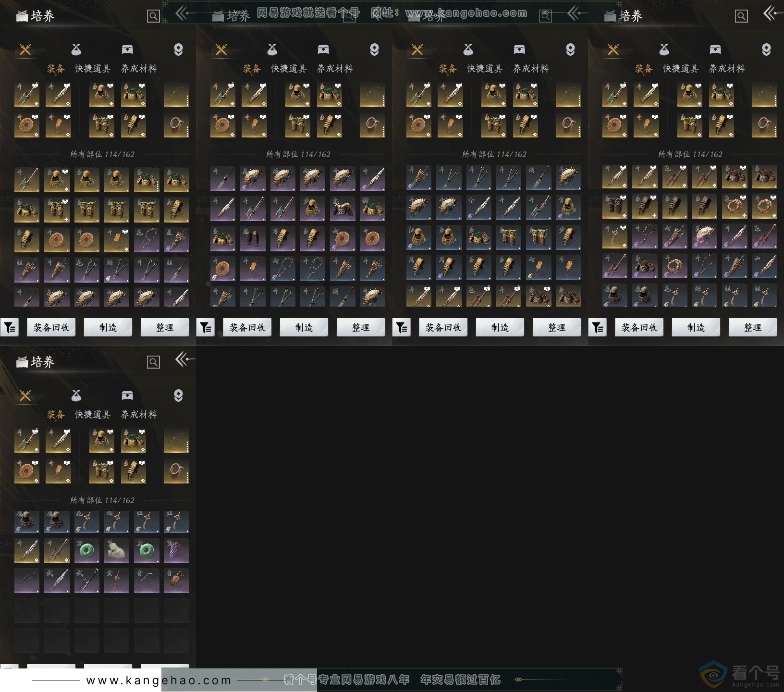Switch to 养成材料 tab in third panel
Viewport: 784px width, 692px height.
[x=531, y=69]
